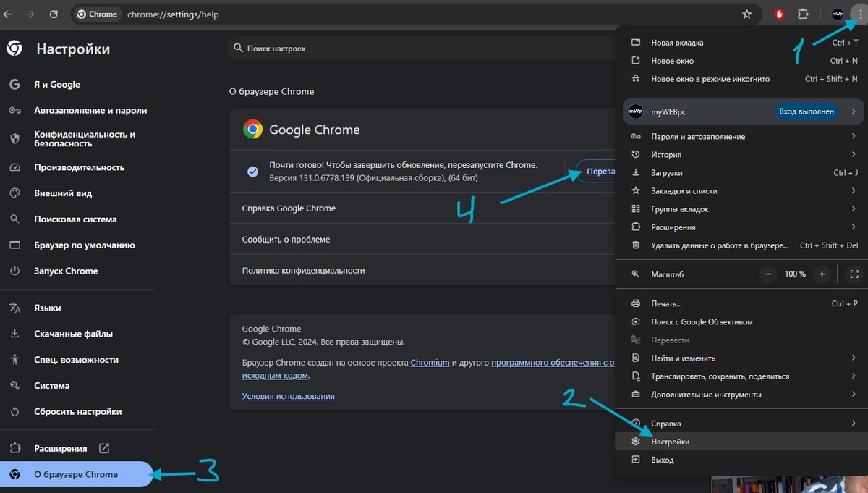Open 'Загрузки' menu item
868x493 pixels.
coord(740,173)
